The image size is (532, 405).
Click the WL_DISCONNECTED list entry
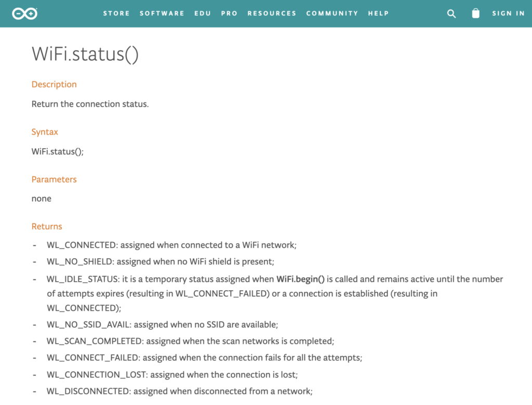(179, 391)
